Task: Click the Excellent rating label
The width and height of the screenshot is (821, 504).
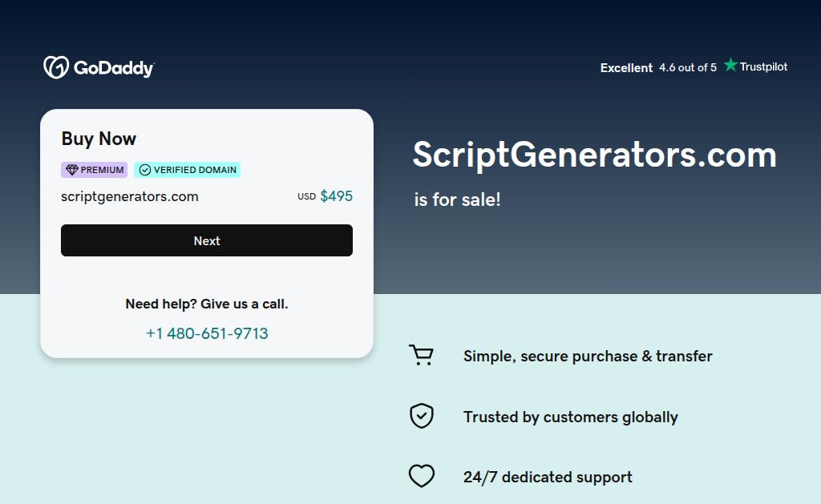Action: click(626, 68)
